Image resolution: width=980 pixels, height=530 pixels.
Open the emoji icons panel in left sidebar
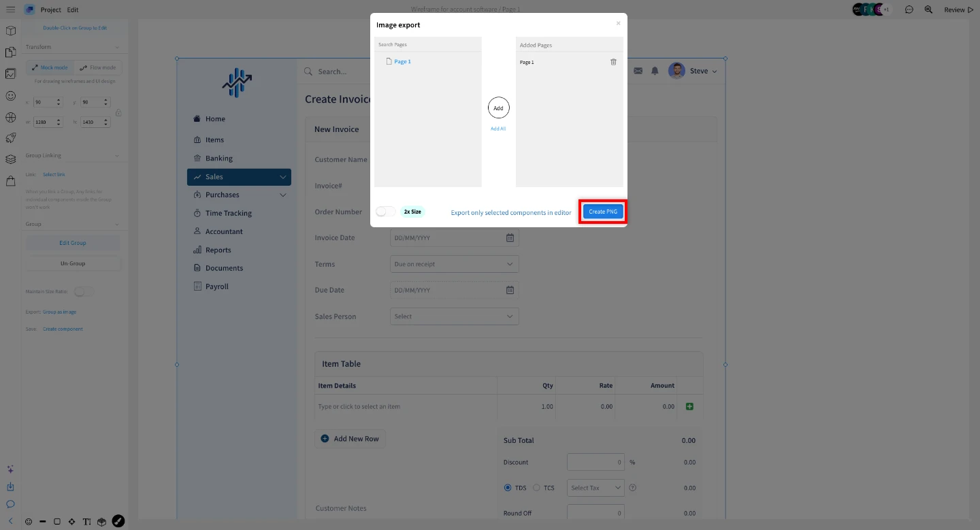(x=10, y=96)
